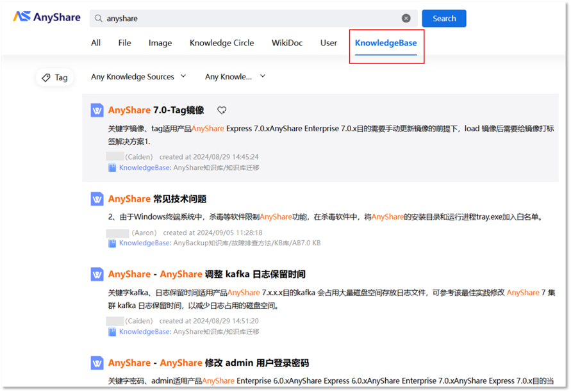Select the KnowledgeBase tab

386,43
